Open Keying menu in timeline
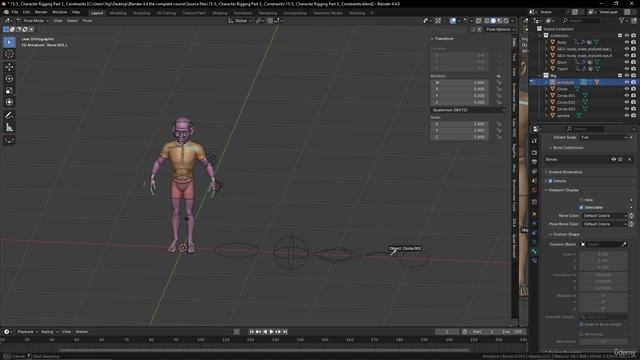This screenshot has height=360, width=640. click(x=49, y=332)
